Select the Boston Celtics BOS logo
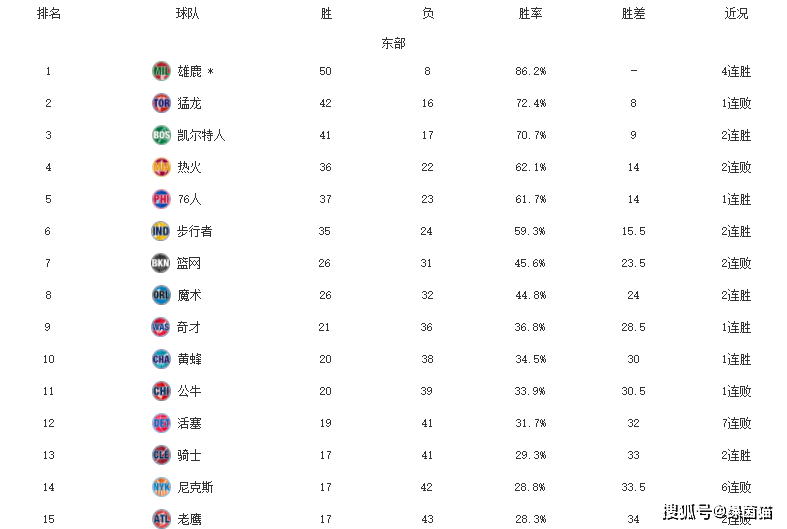 (161, 135)
